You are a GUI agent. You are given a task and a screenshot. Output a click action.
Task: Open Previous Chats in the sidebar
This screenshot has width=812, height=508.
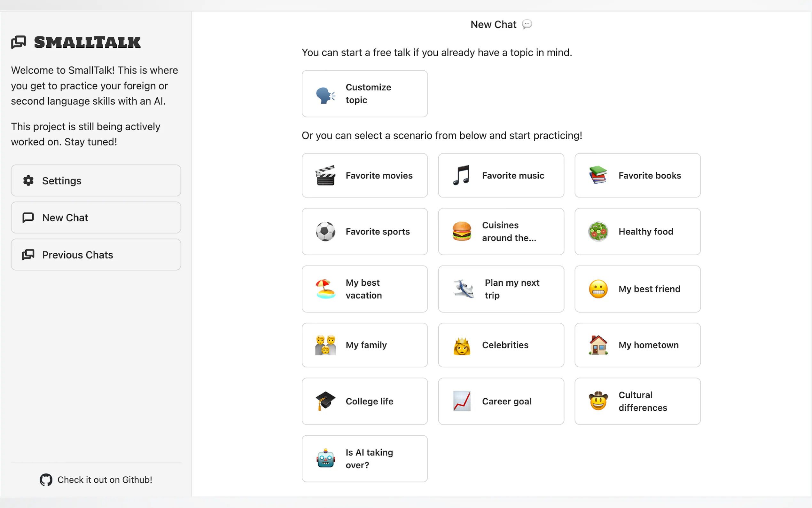tap(96, 255)
